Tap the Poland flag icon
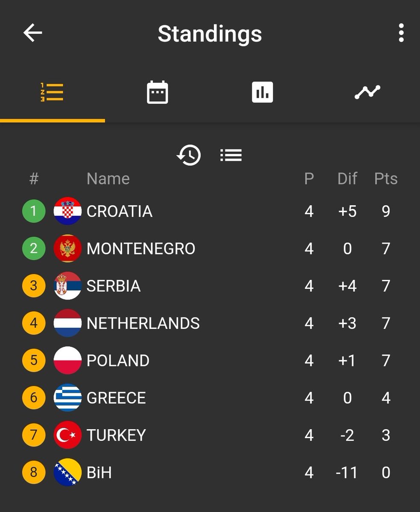 click(67, 361)
